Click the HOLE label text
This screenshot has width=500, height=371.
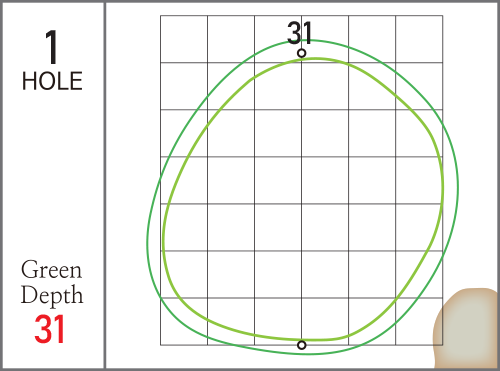(x=52, y=81)
